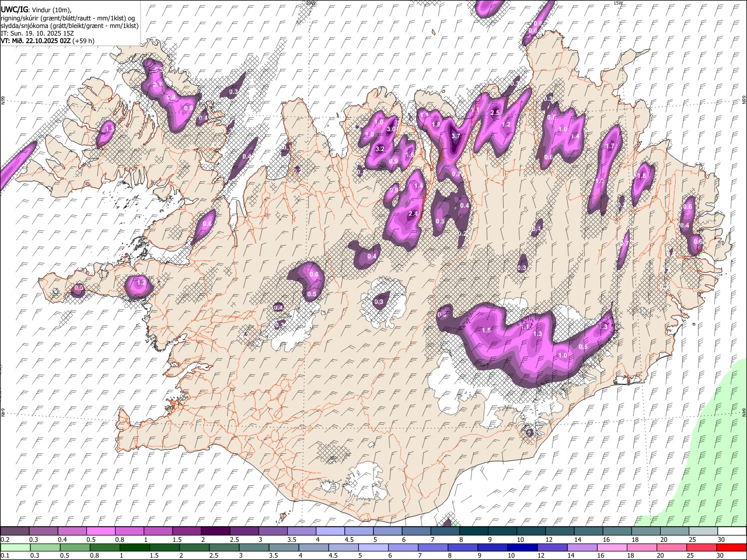
Task: Click the 2.5 precipitation value on the map
Action: pos(495,113)
